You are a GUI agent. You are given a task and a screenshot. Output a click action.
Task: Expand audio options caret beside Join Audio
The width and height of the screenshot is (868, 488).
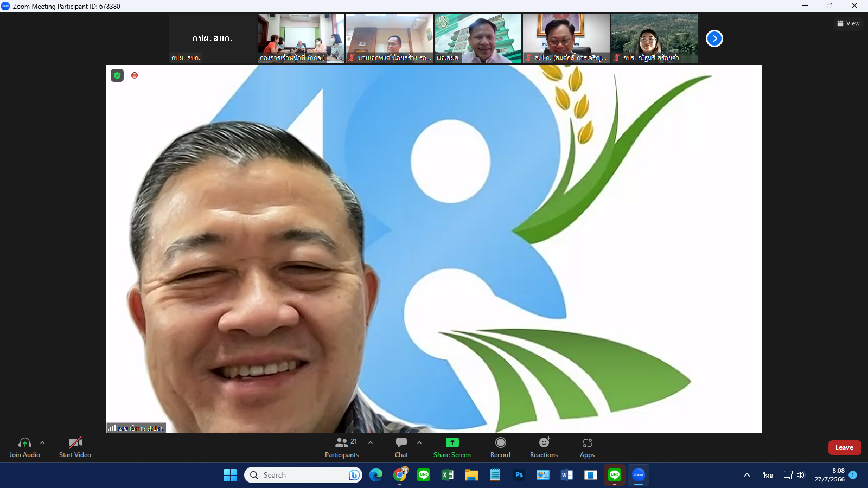[42, 442]
